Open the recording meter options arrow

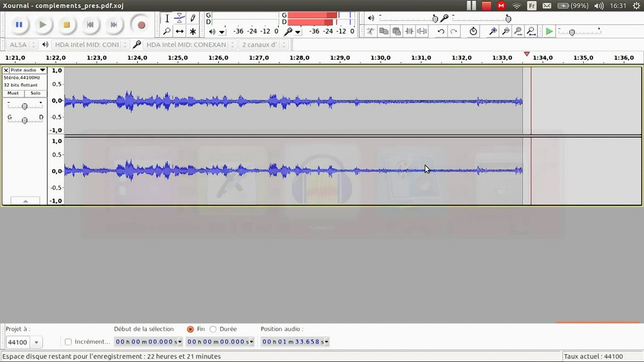click(x=298, y=32)
